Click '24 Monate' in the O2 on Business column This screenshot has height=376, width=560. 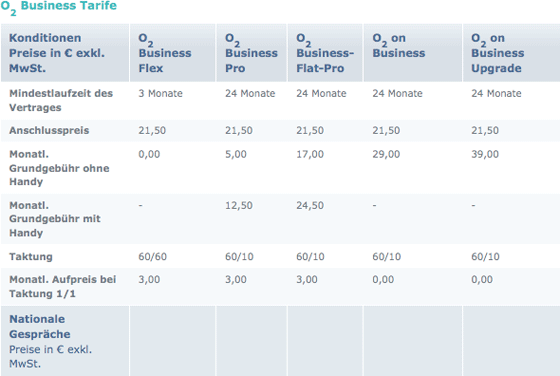pyautogui.click(x=398, y=93)
